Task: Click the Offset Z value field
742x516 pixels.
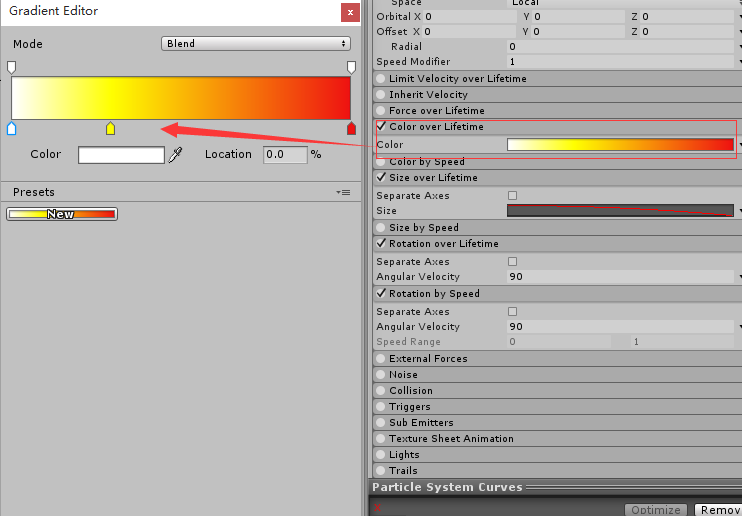Action: [x=688, y=32]
